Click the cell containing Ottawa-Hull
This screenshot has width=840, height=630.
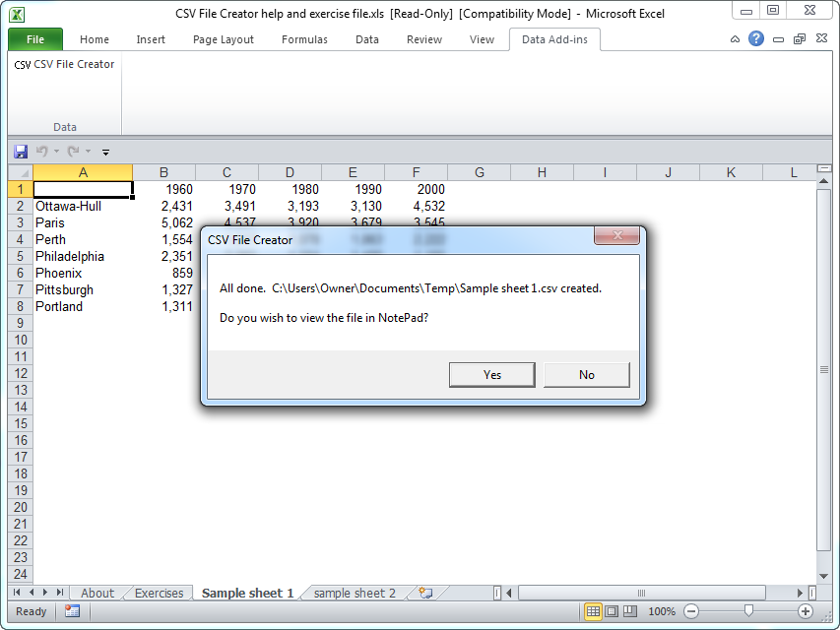pos(83,207)
